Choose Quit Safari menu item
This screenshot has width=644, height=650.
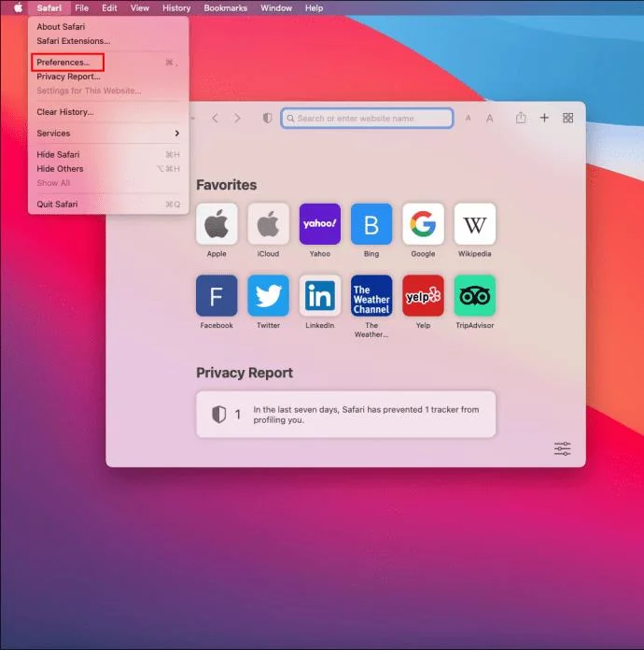107,204
